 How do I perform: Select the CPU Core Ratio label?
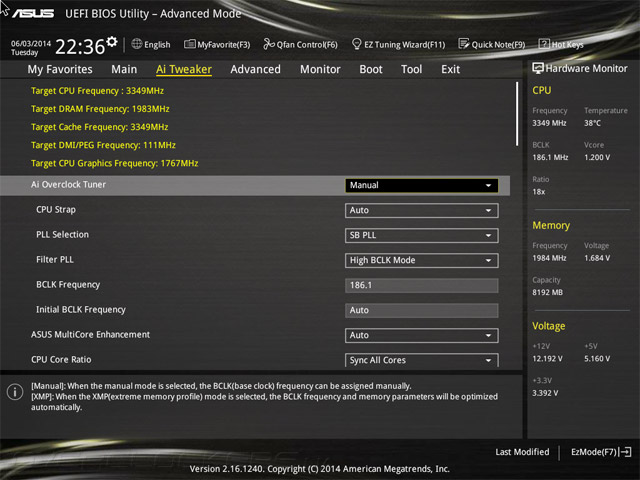(61, 360)
